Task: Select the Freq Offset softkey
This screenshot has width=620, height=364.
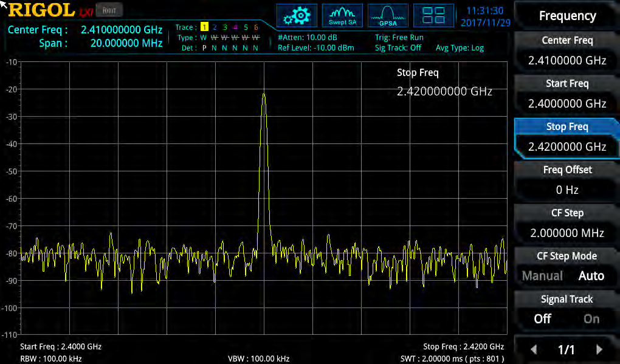Action: pyautogui.click(x=567, y=180)
